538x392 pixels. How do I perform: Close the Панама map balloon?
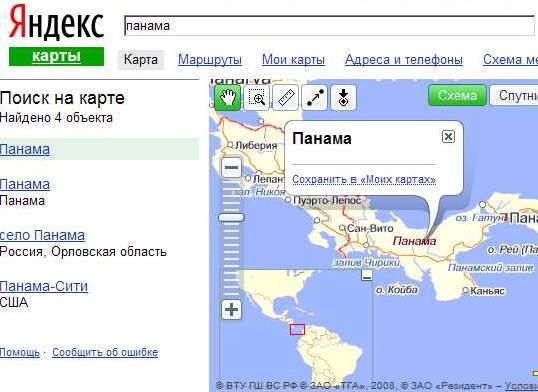[448, 137]
